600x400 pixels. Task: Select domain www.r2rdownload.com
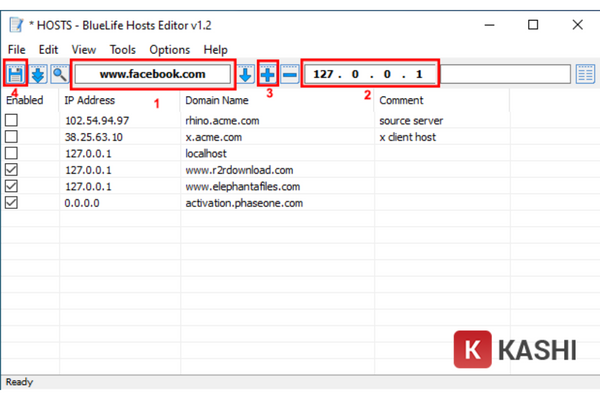coord(240,170)
